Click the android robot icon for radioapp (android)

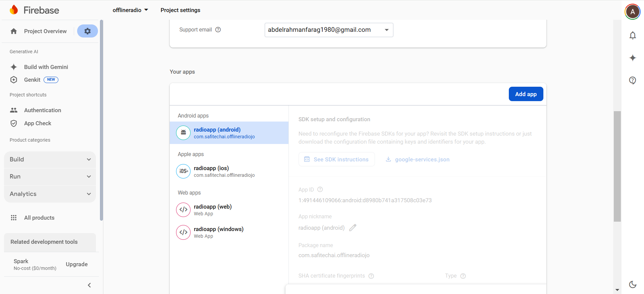click(x=183, y=133)
